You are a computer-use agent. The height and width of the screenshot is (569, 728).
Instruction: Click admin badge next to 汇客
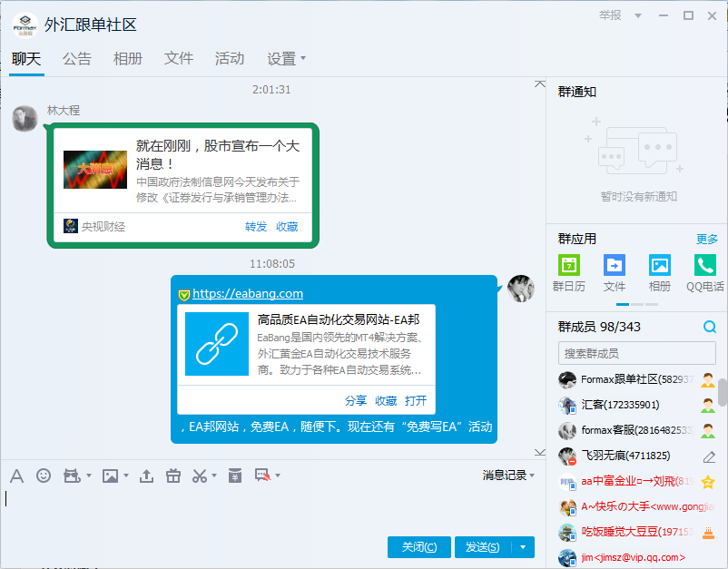click(x=708, y=406)
